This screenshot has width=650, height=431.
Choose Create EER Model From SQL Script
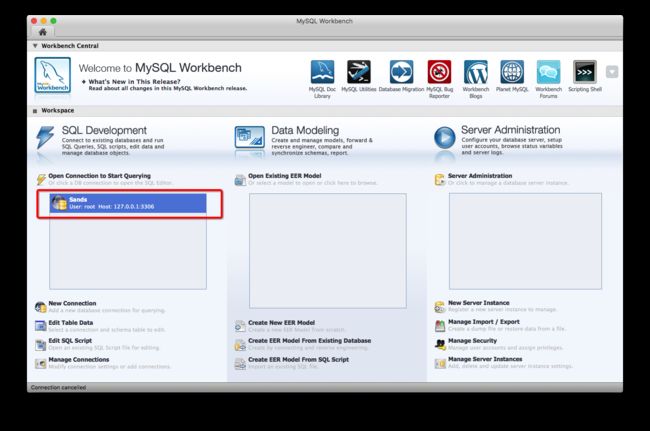pyautogui.click(x=298, y=360)
